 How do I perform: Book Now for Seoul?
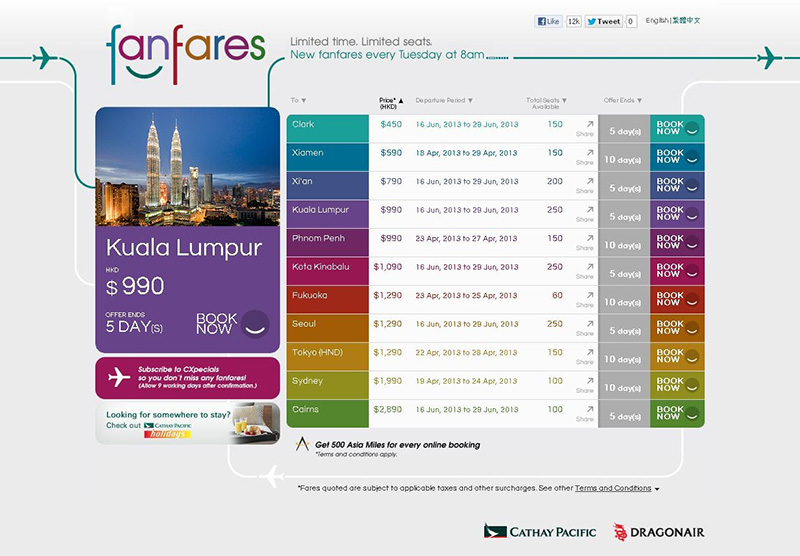(677, 328)
